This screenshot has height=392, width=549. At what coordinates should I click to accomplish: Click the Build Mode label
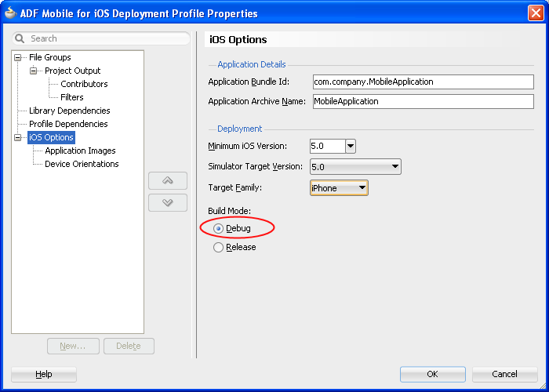(229, 211)
